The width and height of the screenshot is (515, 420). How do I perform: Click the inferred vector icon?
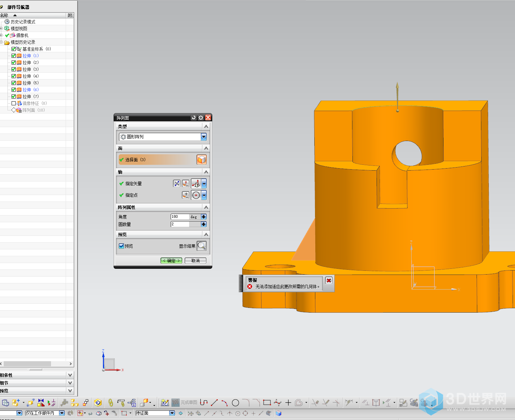coord(196,183)
